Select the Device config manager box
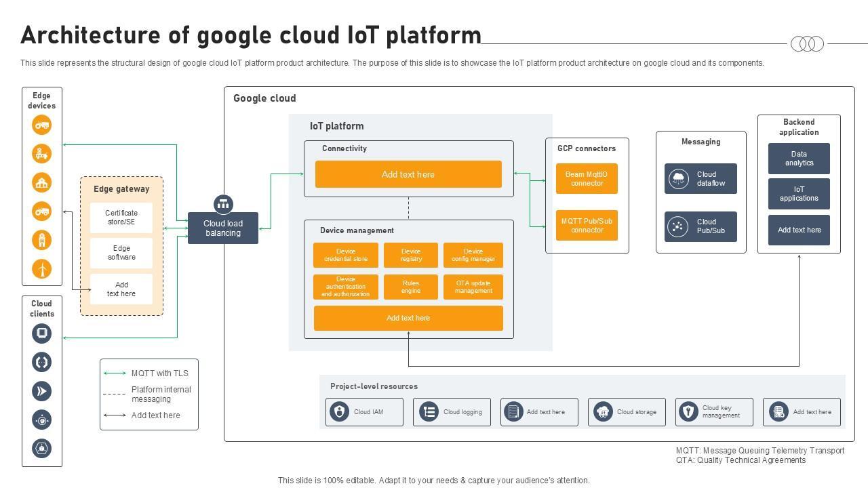This screenshot has height=488, width=868. (x=473, y=256)
